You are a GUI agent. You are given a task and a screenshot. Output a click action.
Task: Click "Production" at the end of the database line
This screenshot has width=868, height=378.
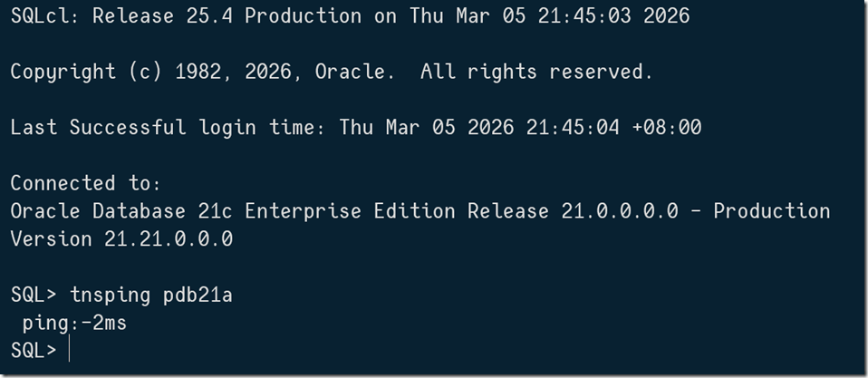(x=771, y=211)
